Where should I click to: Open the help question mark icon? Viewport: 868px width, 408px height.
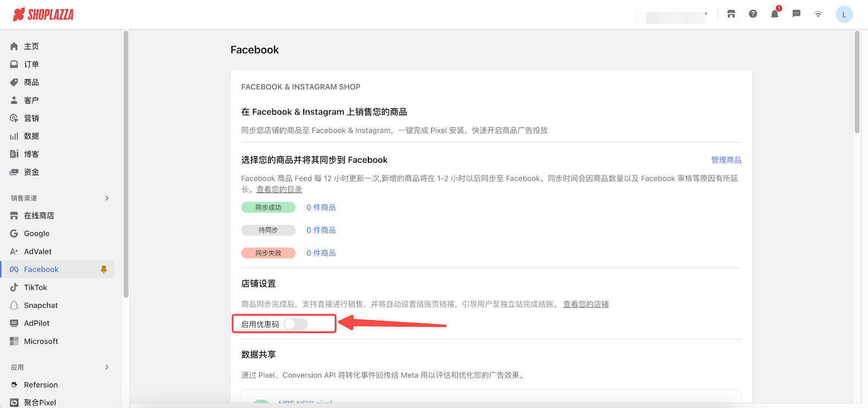coord(753,14)
